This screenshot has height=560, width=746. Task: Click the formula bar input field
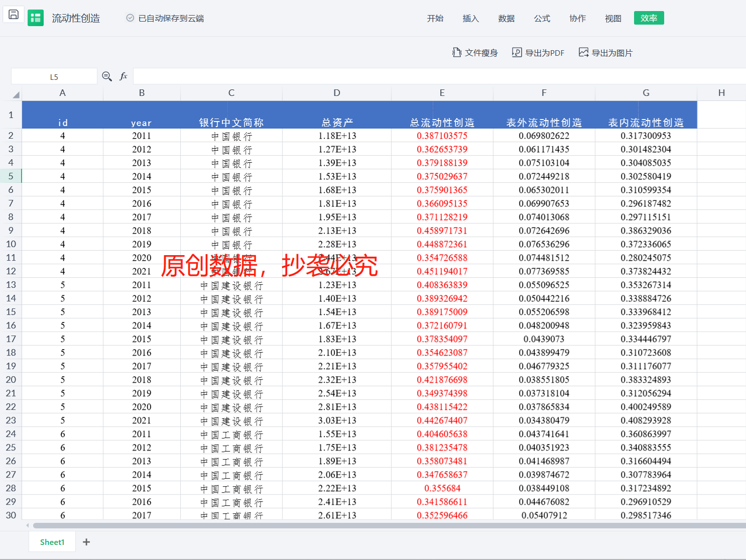coord(439,76)
